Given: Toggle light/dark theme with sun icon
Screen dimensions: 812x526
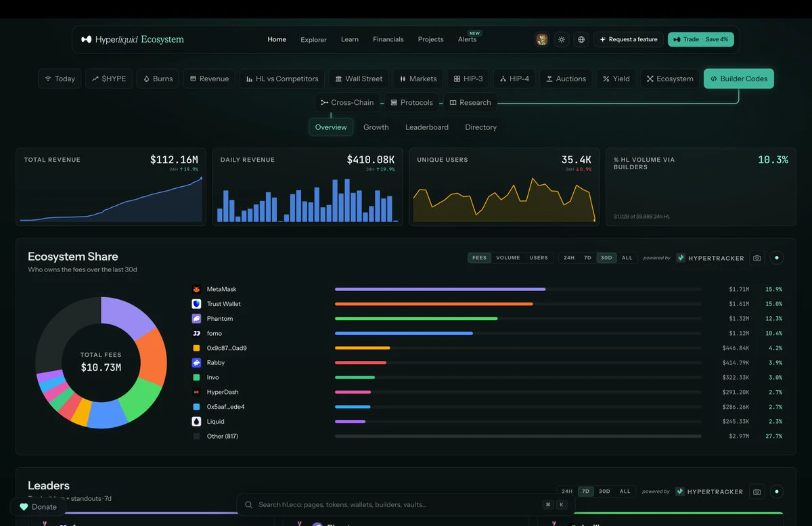Looking at the screenshot, I should (561, 39).
